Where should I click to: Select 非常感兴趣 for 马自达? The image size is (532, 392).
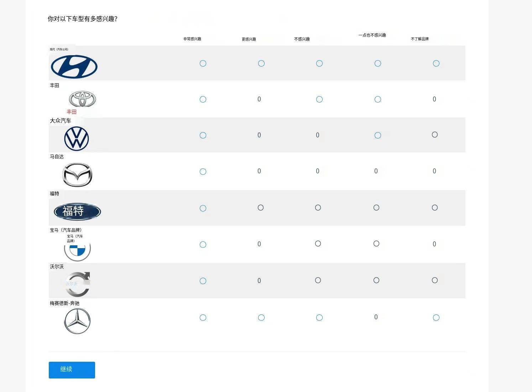[x=203, y=172]
